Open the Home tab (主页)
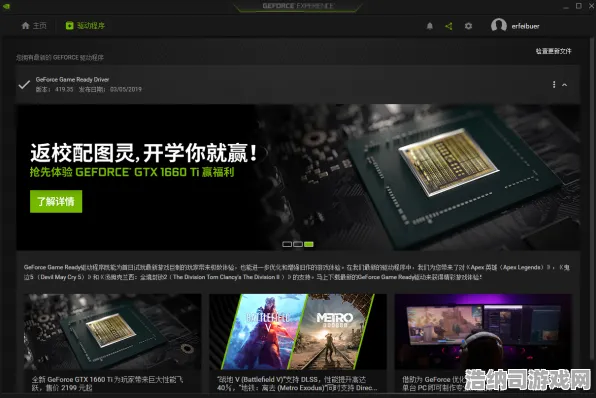The height and width of the screenshot is (398, 596). (34, 26)
